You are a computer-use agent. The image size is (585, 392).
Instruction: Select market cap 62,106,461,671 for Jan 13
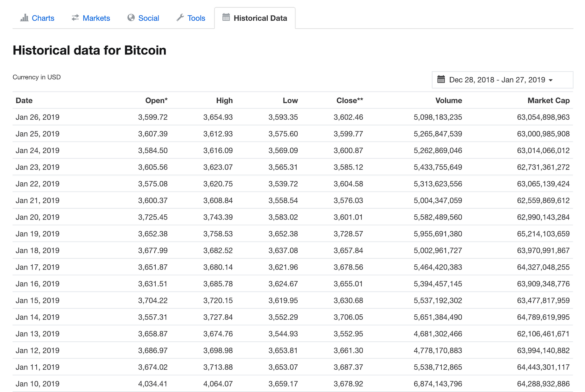[543, 334]
